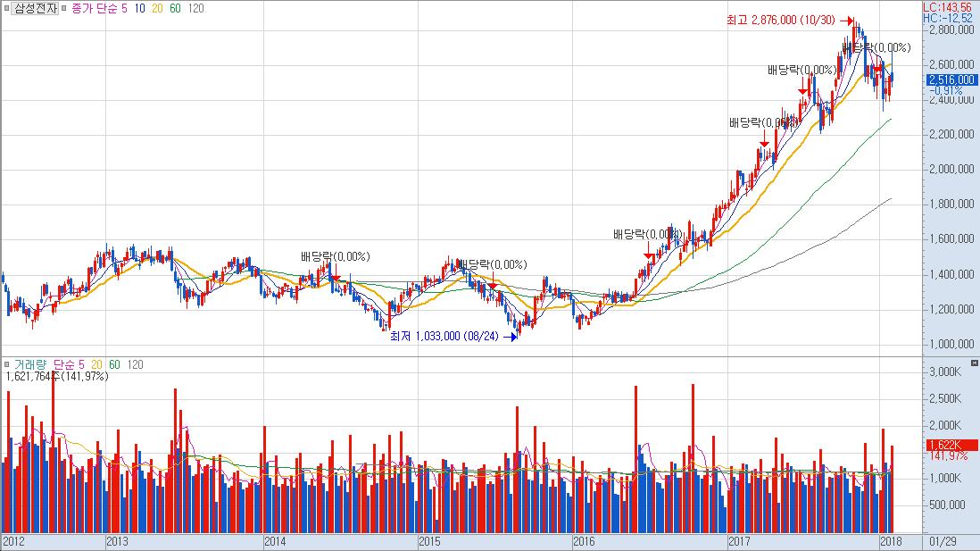This screenshot has height=551, width=980.
Task: Click the small square icon beside 거래량
Action: coord(6,364)
